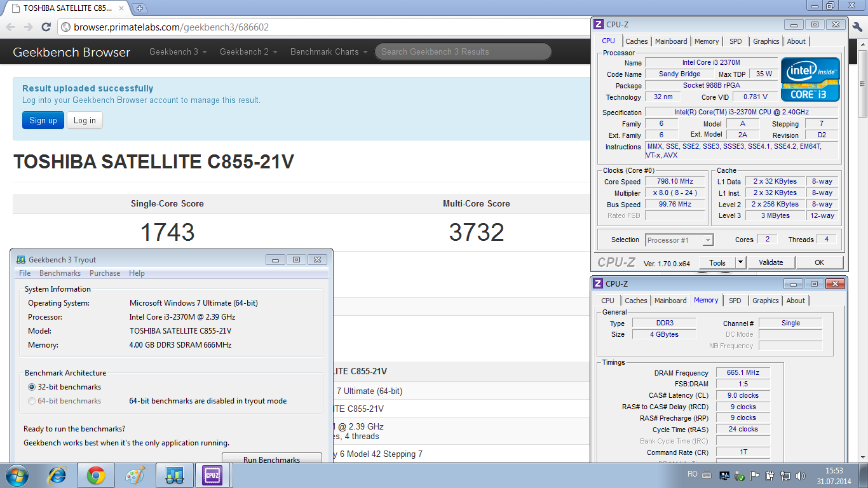Open the CPU-Z Tools dropdown arrow
Image resolution: width=868 pixels, height=488 pixels.
[x=740, y=262]
